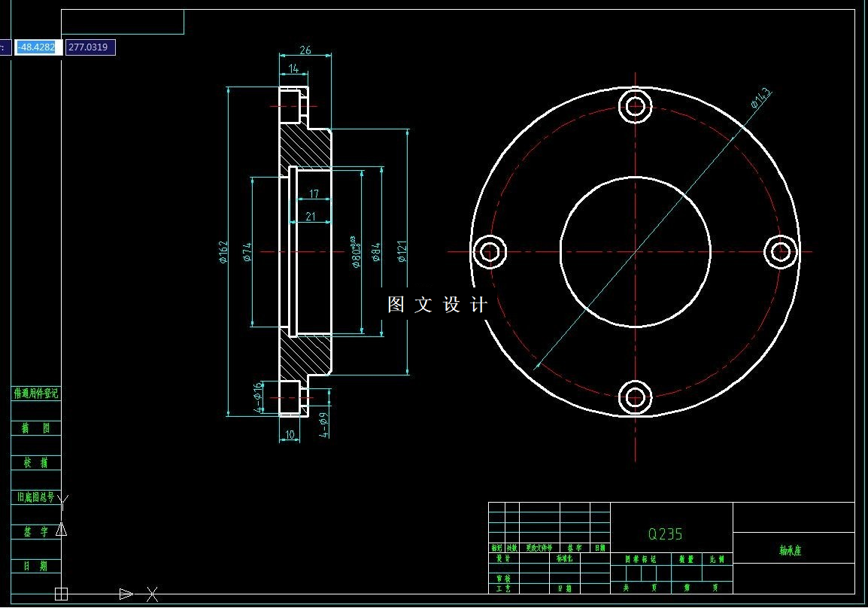Select the 26 width dimension text
Viewport: 868px width, 608px height.
305,50
